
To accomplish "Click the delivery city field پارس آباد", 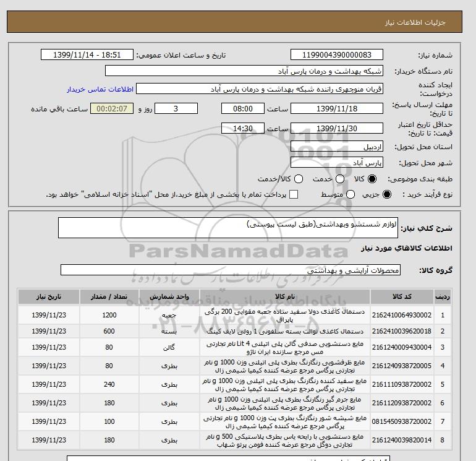I will coord(337,163).
